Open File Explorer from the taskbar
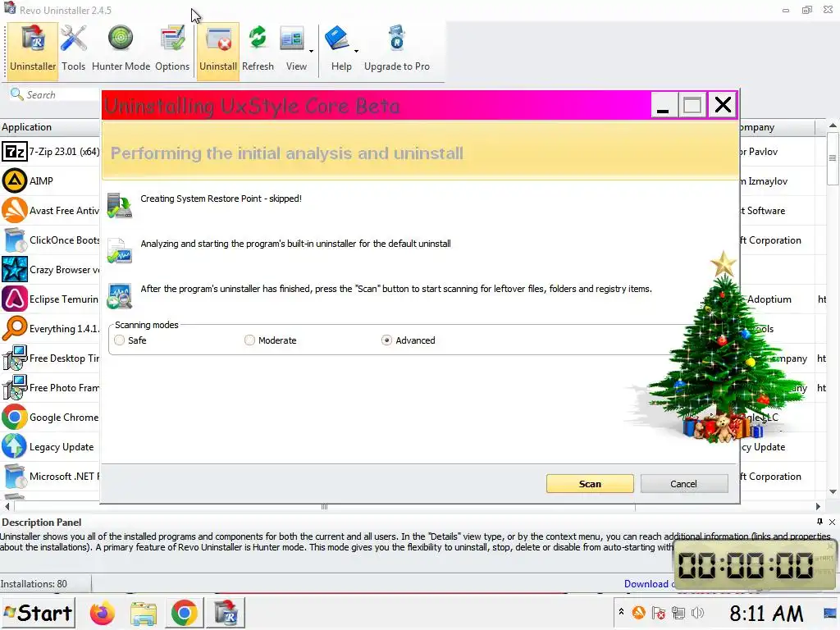This screenshot has width=840, height=630. point(143,614)
